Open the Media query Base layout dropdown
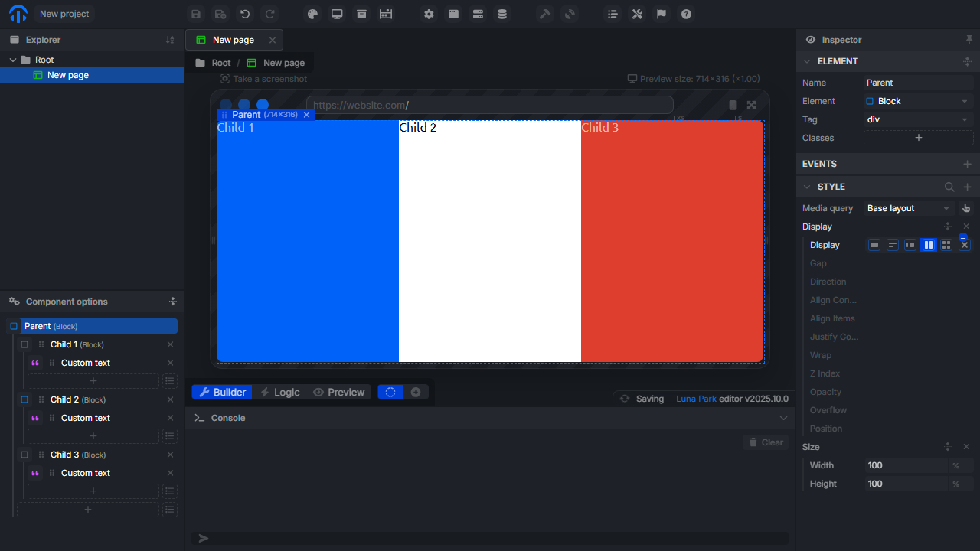The width and height of the screenshot is (980, 551). click(x=908, y=207)
